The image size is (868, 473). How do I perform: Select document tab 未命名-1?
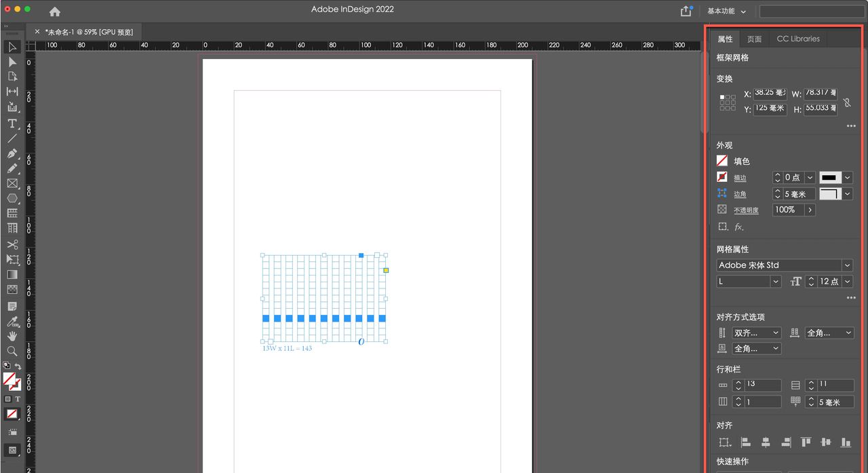89,32
